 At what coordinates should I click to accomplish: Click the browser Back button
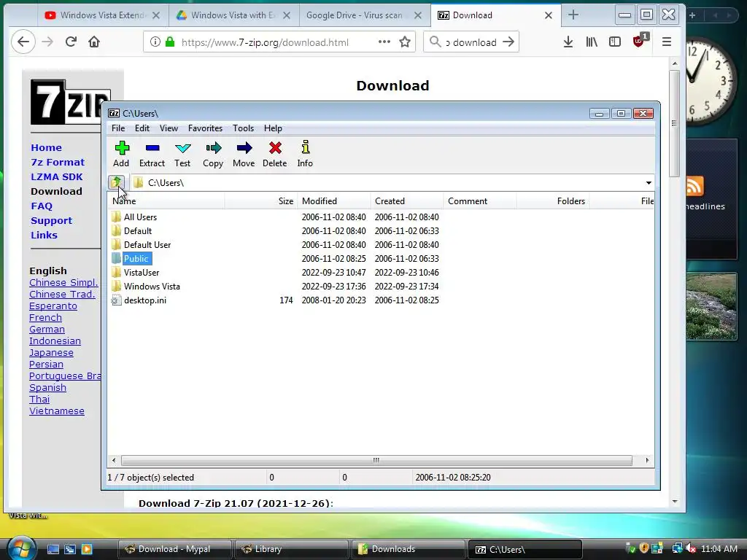[x=23, y=42]
